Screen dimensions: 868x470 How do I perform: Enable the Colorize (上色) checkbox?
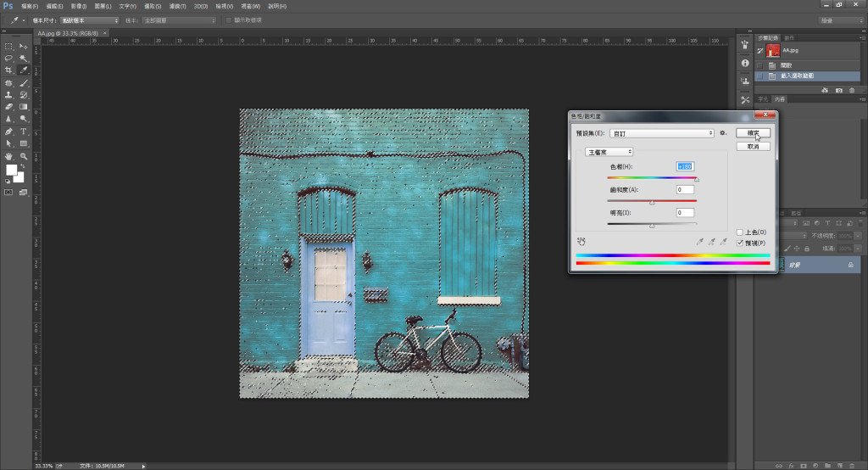click(740, 232)
